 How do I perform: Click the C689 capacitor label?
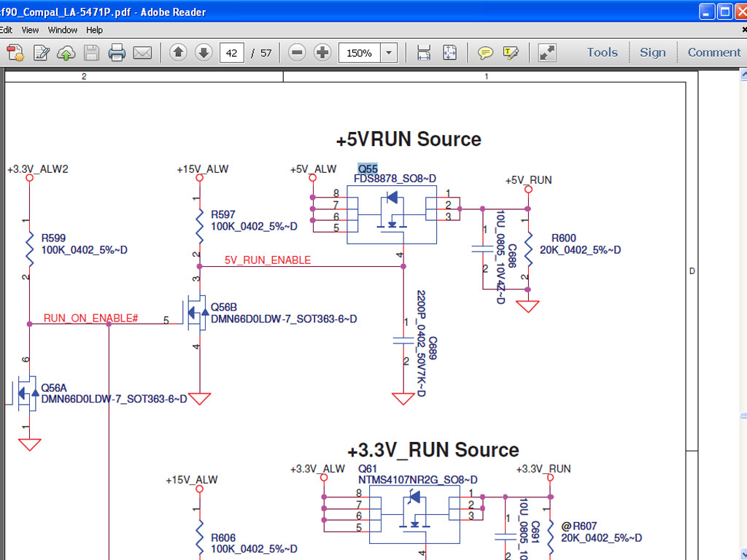pyautogui.click(x=433, y=348)
